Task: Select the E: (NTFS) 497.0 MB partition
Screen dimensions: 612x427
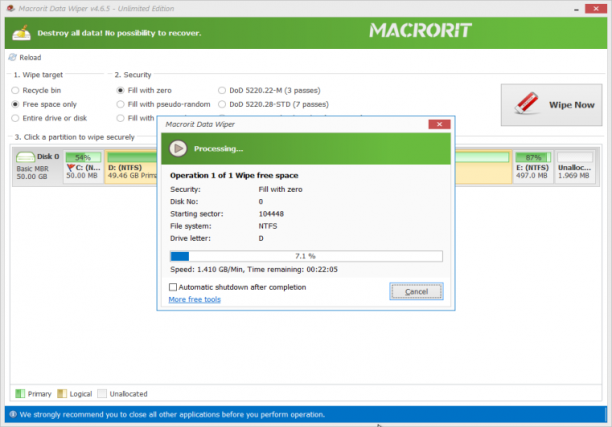Action: pyautogui.click(x=533, y=166)
